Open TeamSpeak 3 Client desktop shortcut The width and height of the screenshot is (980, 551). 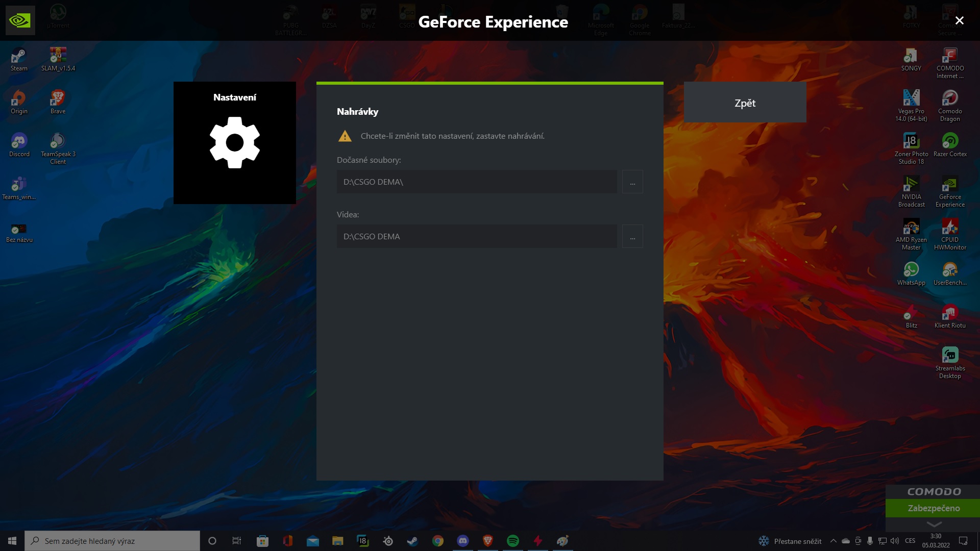(58, 148)
